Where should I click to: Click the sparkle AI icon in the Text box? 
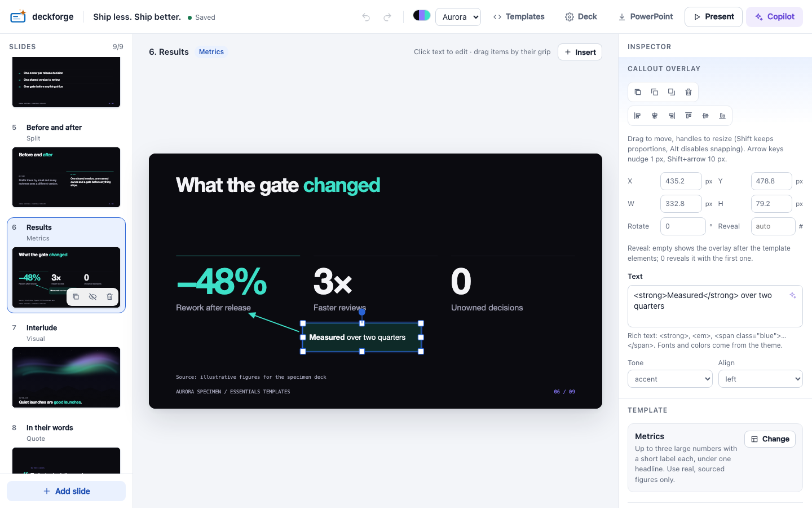pos(793,295)
